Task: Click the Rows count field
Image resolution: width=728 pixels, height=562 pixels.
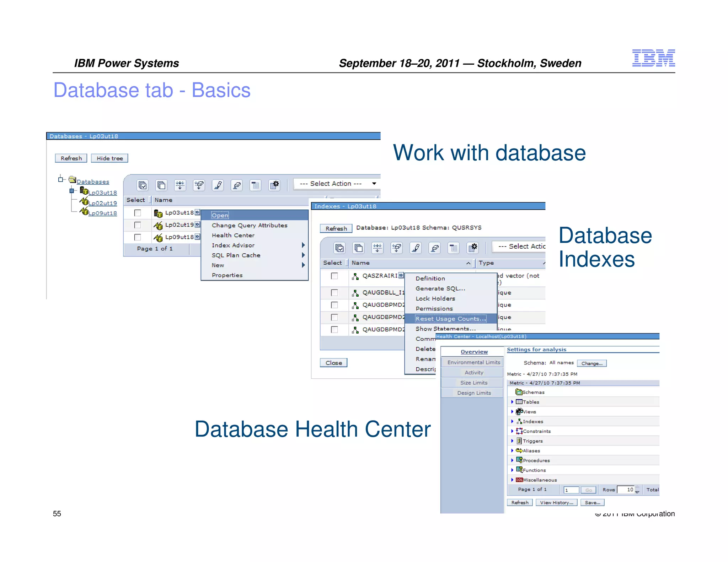Action: click(x=626, y=490)
